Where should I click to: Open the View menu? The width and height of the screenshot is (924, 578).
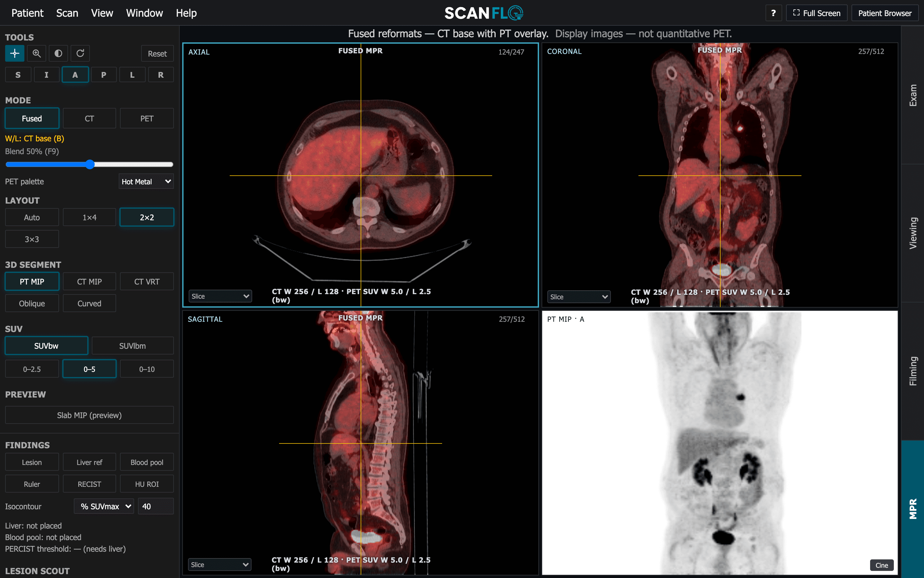pos(102,13)
